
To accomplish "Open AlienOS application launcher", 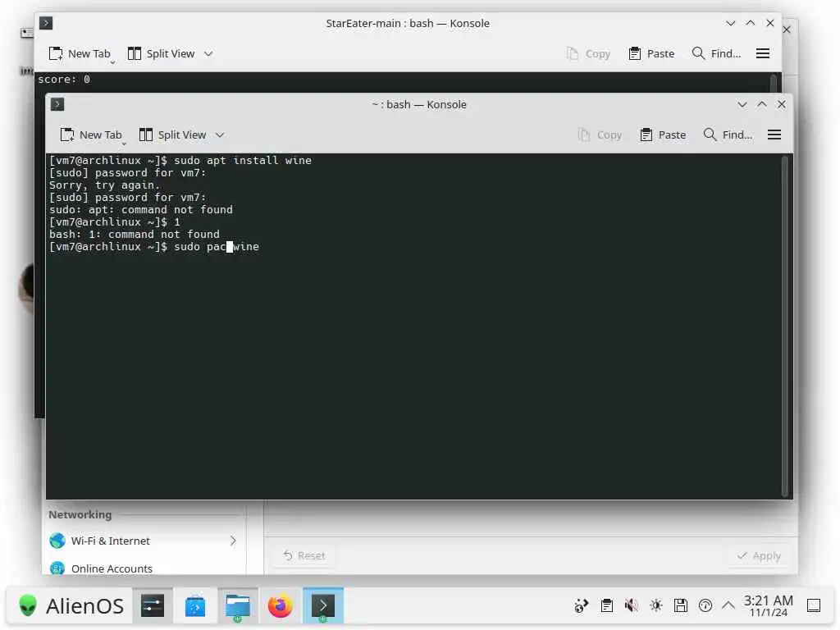I will 71,606.
